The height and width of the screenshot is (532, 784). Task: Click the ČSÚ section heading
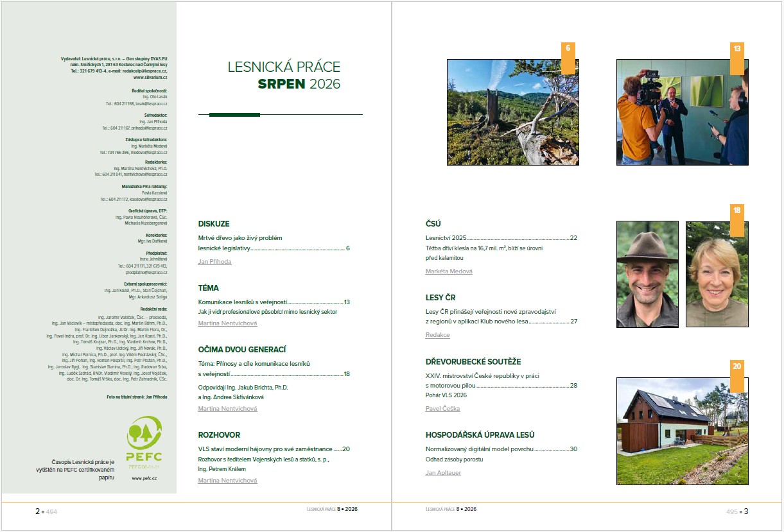[433, 224]
